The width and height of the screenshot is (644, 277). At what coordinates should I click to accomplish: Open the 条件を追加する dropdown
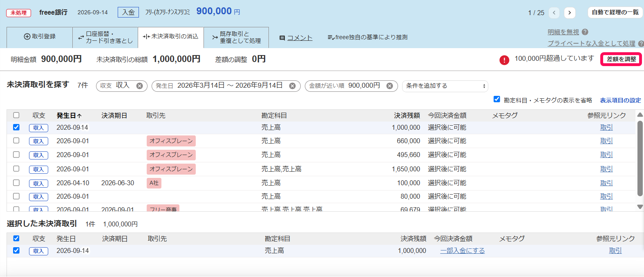(445, 86)
